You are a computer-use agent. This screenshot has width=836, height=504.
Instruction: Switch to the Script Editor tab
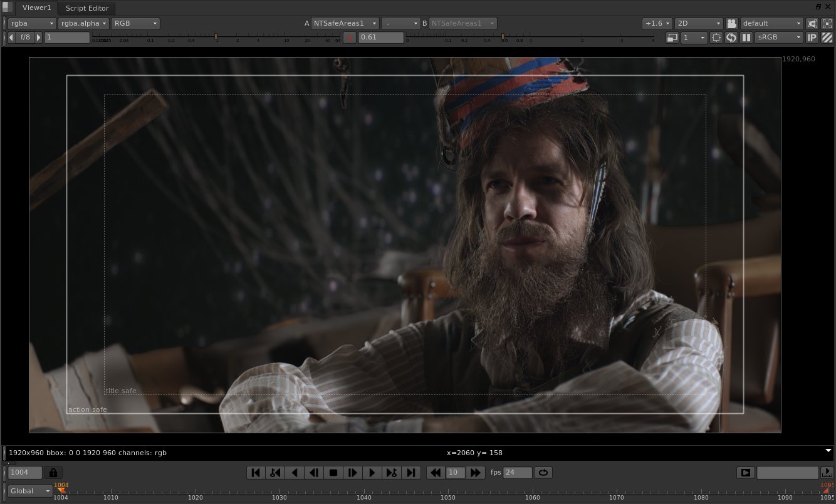[87, 8]
